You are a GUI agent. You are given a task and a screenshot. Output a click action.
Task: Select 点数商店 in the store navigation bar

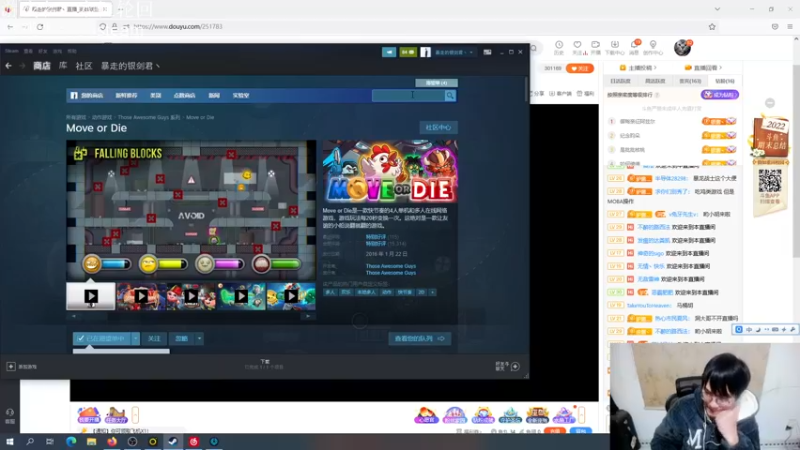[185, 95]
